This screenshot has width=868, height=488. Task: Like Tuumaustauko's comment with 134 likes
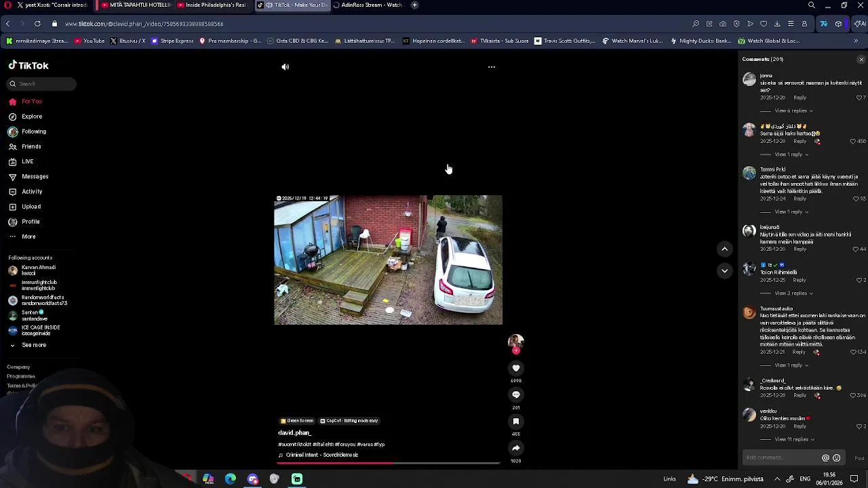click(853, 352)
